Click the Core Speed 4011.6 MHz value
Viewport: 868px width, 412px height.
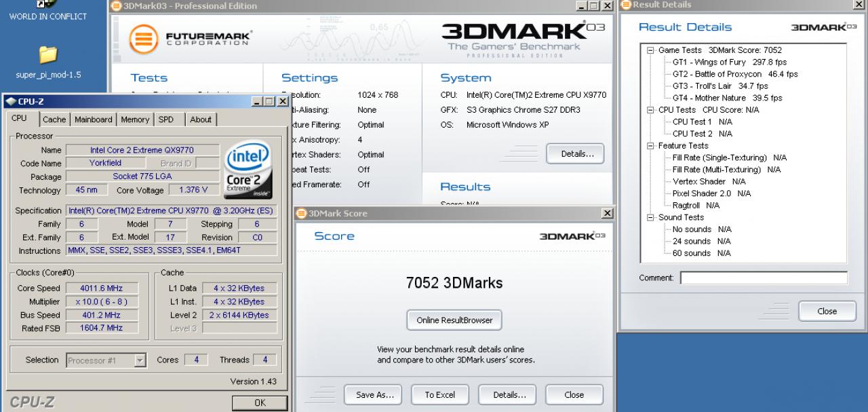tap(102, 288)
